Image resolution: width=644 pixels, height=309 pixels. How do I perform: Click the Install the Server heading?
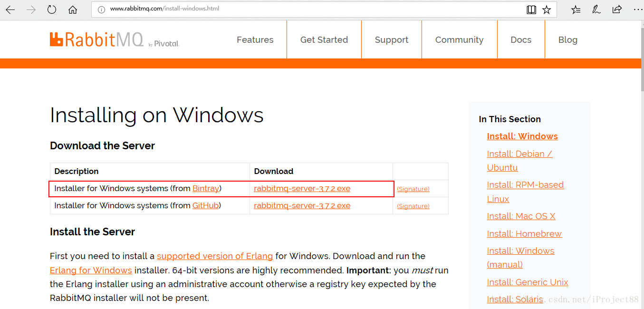92,232
